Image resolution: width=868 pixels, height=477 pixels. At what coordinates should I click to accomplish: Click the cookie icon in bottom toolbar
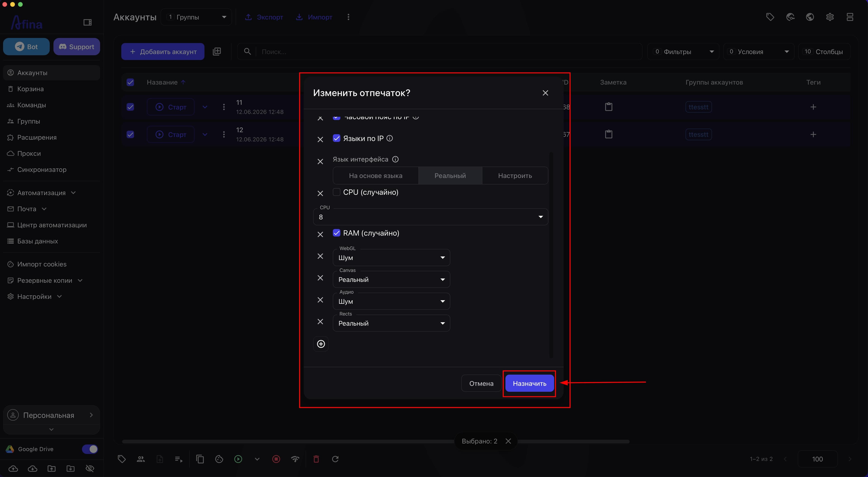point(219,459)
